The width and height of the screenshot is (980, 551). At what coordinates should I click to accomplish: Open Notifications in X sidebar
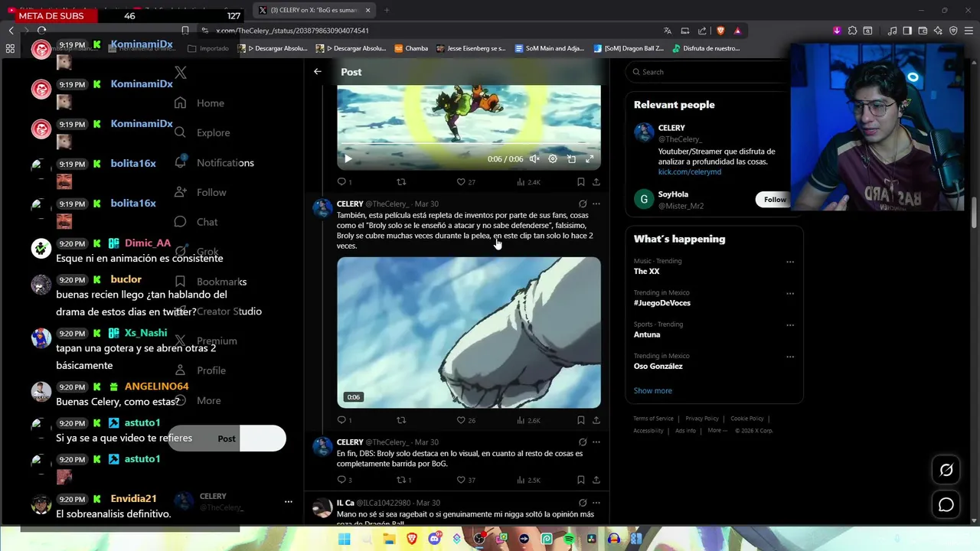214,162
